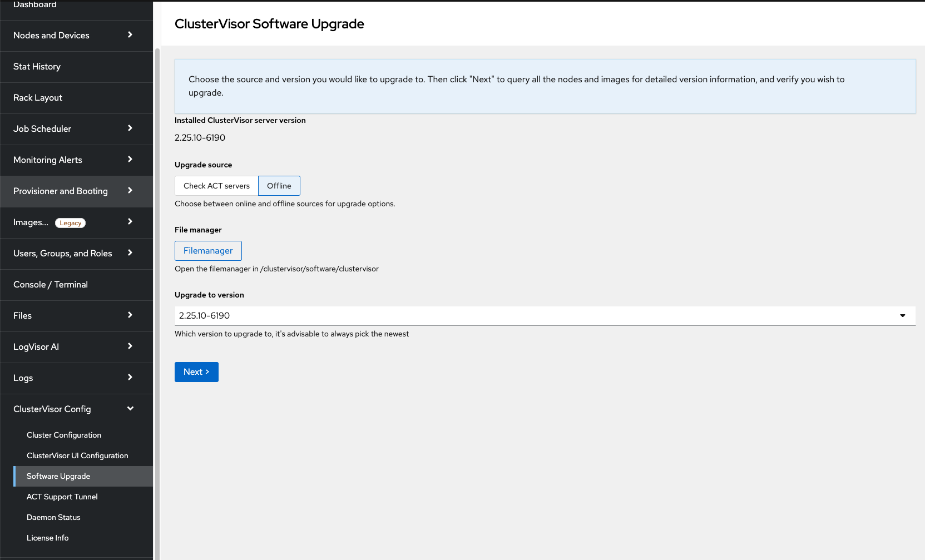Collapse the ClusterVisor Config down arrow
The image size is (925, 560).
130,409
